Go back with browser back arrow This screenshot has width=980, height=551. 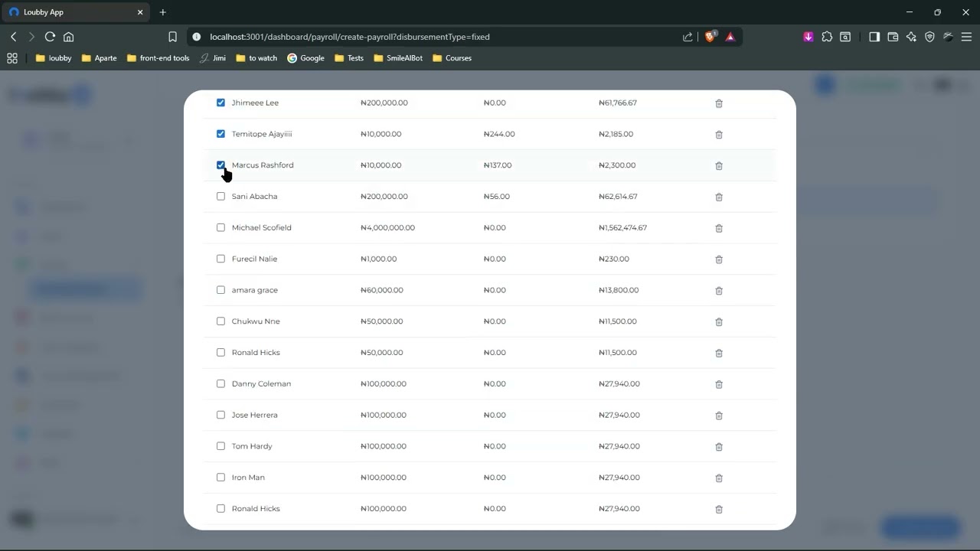[x=13, y=37]
